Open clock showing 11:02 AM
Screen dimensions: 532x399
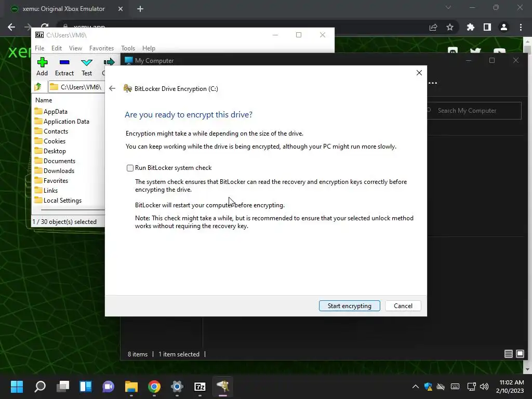[x=510, y=387]
